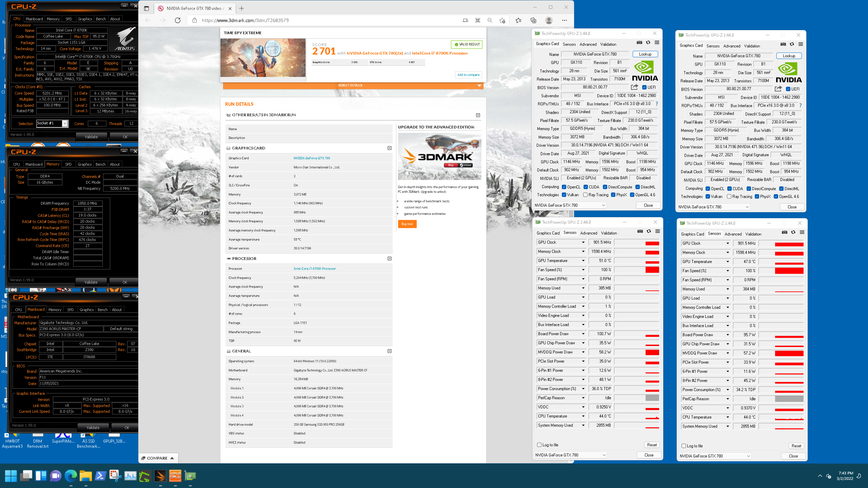Open Bench tab in Mainboard CPU-Z window
868x488 pixels.
pyautogui.click(x=102, y=310)
